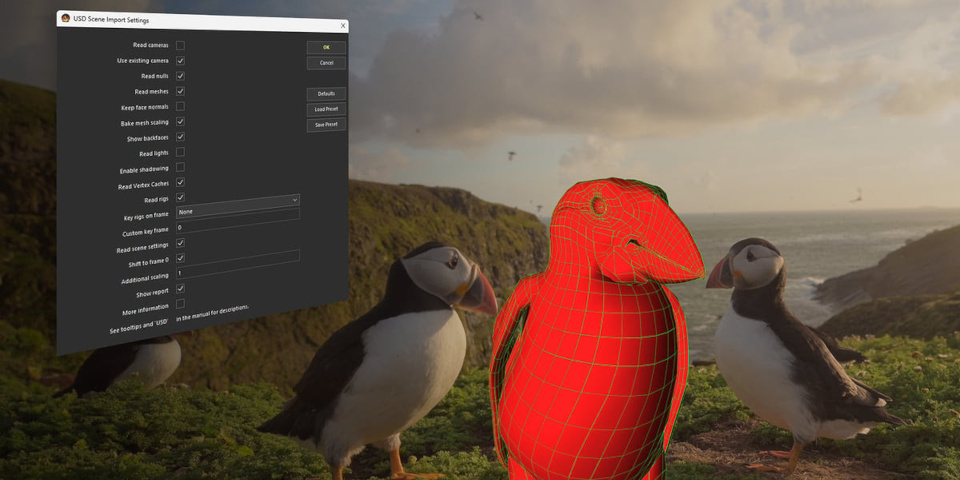Save settings using Save Preset

point(326,125)
